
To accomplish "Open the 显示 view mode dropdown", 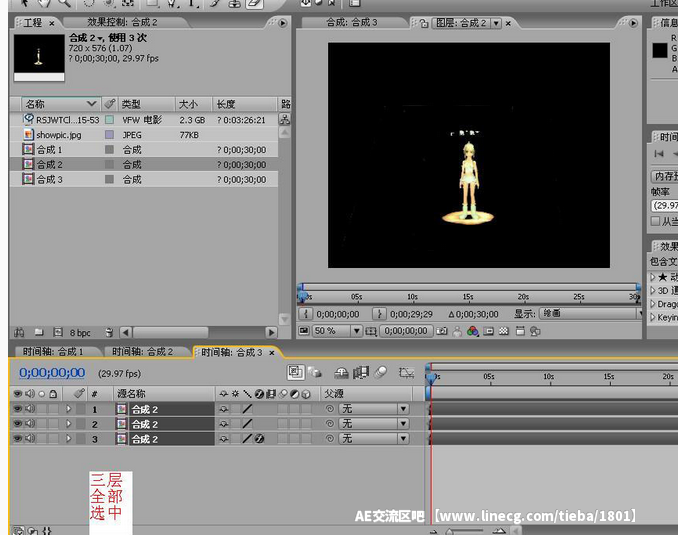I will pos(590,314).
